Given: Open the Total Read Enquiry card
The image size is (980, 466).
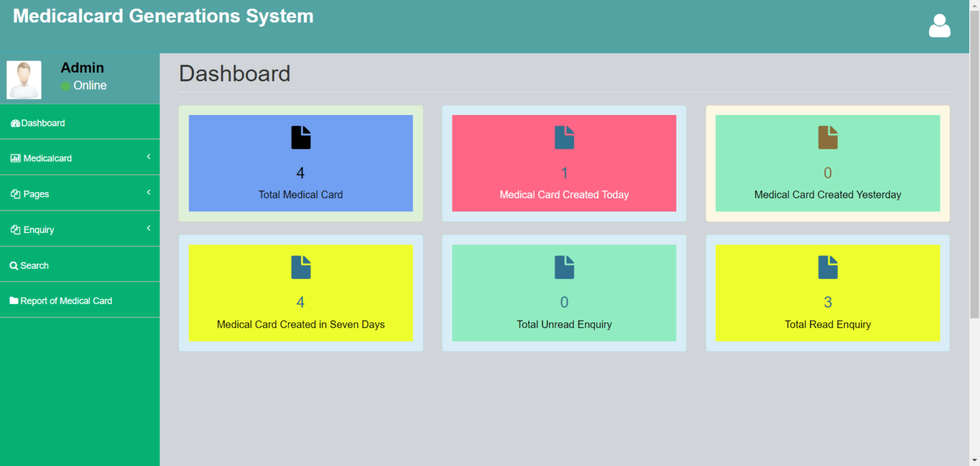Looking at the screenshot, I should tap(828, 292).
